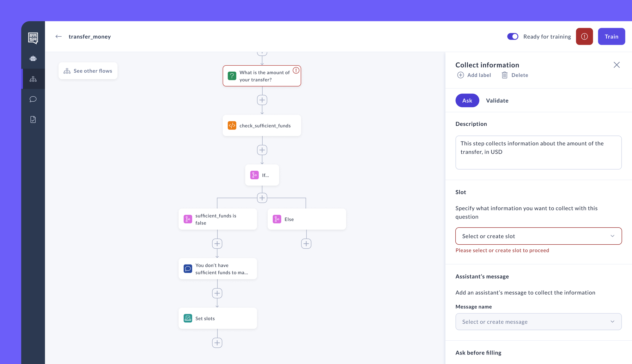Select the check_sufficient_funds action node
This screenshot has width=632, height=364.
click(x=262, y=126)
